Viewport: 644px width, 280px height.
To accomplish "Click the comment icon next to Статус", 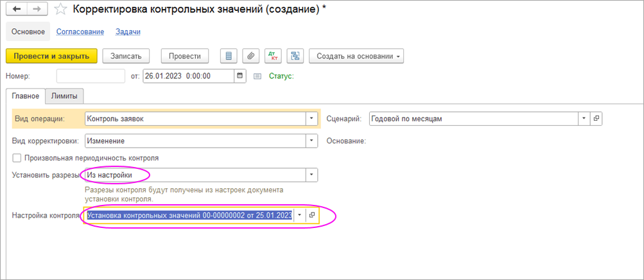I will [257, 76].
